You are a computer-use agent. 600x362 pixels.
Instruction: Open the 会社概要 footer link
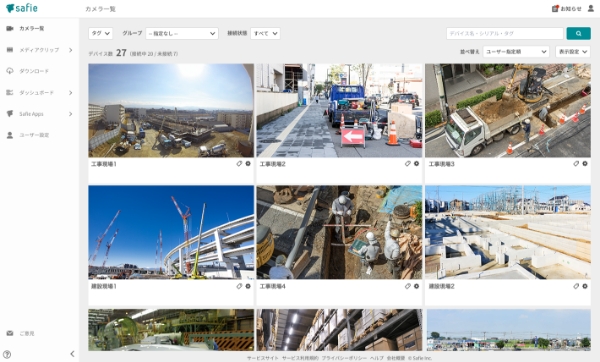(396, 359)
